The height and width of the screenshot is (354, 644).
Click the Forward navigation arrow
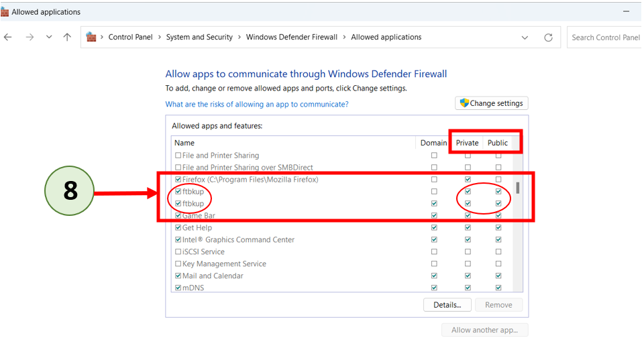click(30, 38)
